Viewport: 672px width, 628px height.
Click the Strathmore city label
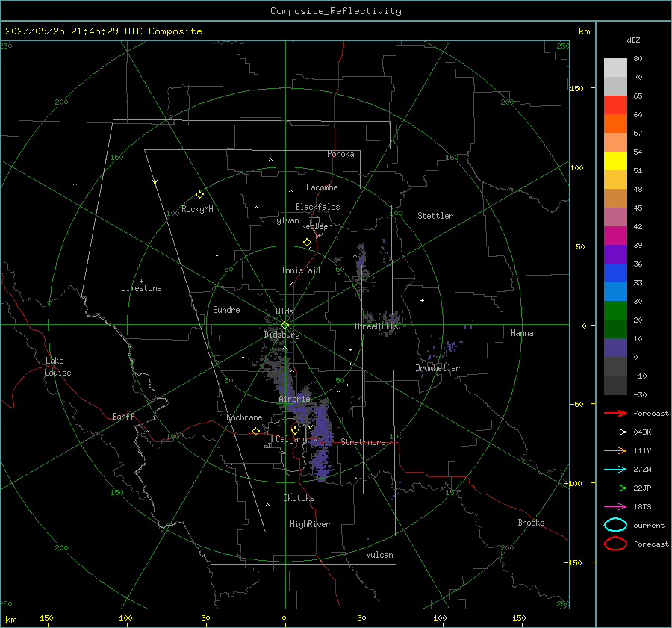pos(363,442)
